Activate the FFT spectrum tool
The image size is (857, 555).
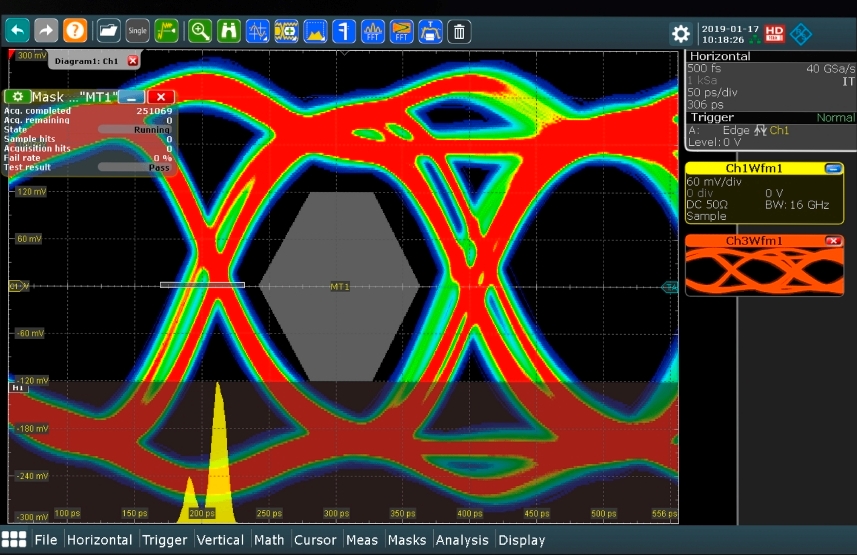tap(372, 31)
